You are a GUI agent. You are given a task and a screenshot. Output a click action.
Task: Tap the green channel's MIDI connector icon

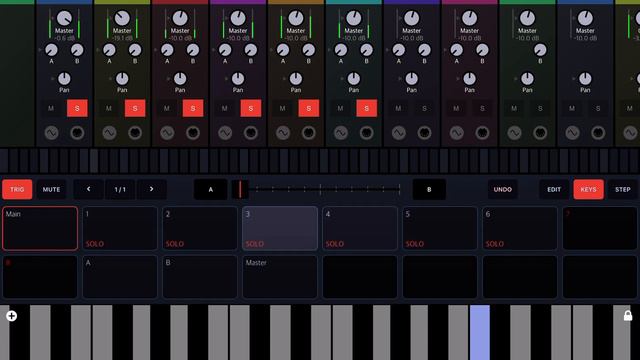tap(540, 133)
